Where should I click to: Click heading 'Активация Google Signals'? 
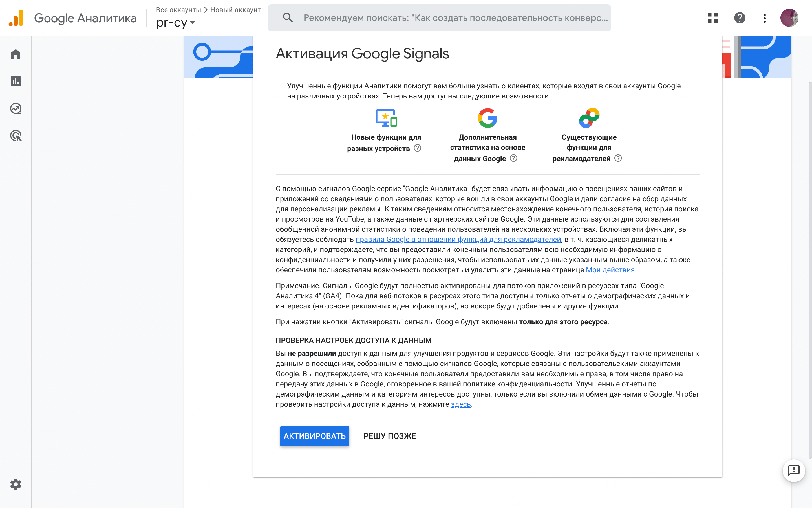pyautogui.click(x=362, y=54)
